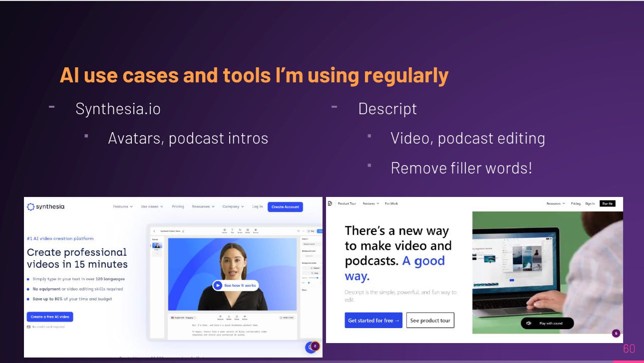Open the Descript Features dropdown
644x363 pixels.
(371, 203)
